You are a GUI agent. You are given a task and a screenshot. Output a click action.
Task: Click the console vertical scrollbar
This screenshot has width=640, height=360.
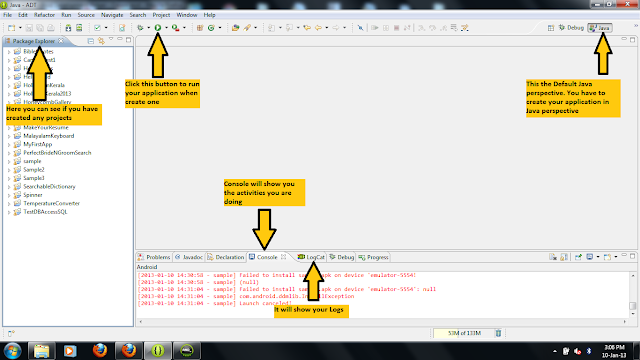[633, 295]
